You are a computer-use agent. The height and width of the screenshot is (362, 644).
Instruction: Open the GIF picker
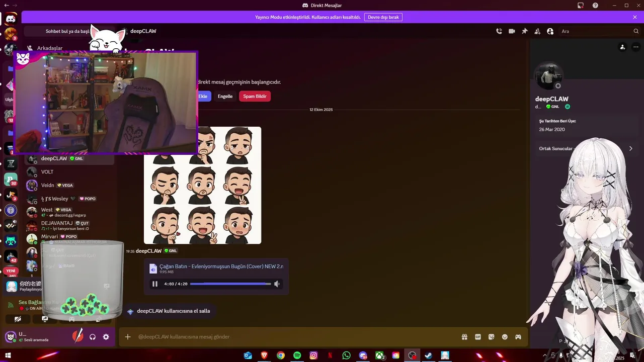478,337
